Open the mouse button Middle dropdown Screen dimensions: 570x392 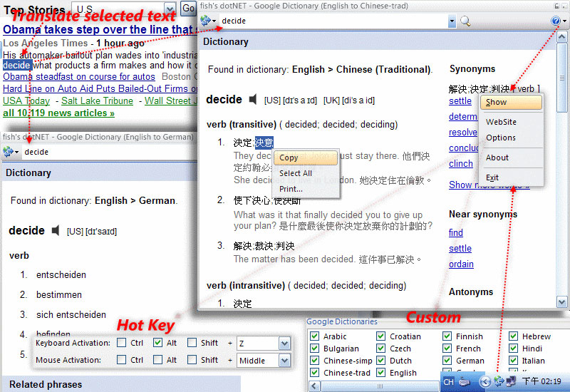284,361
